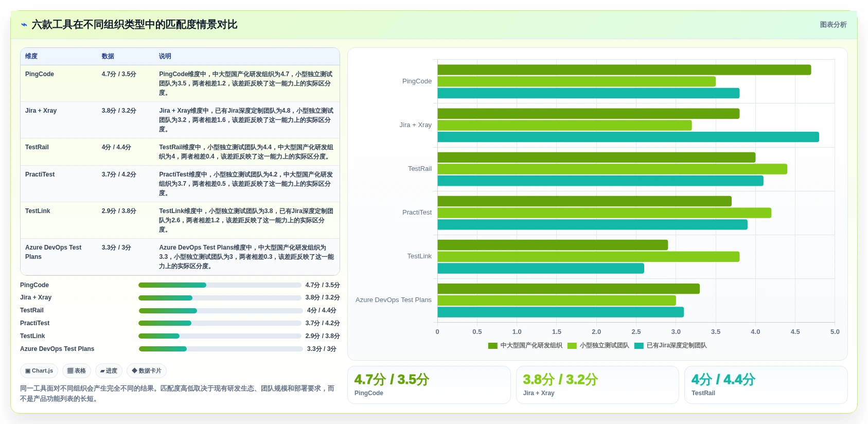Toggle legend color box for 中大型国产化研发组织
This screenshot has width=868, height=424.
click(x=493, y=346)
